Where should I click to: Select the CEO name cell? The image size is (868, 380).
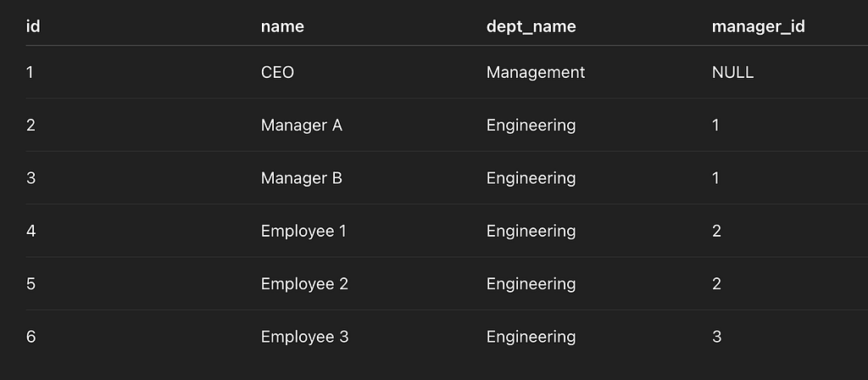tap(277, 72)
